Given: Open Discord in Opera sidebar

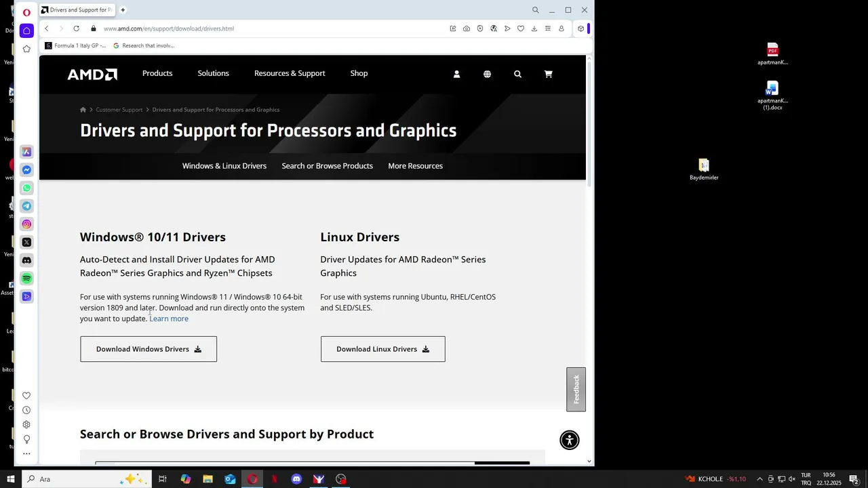Looking at the screenshot, I should point(26,260).
